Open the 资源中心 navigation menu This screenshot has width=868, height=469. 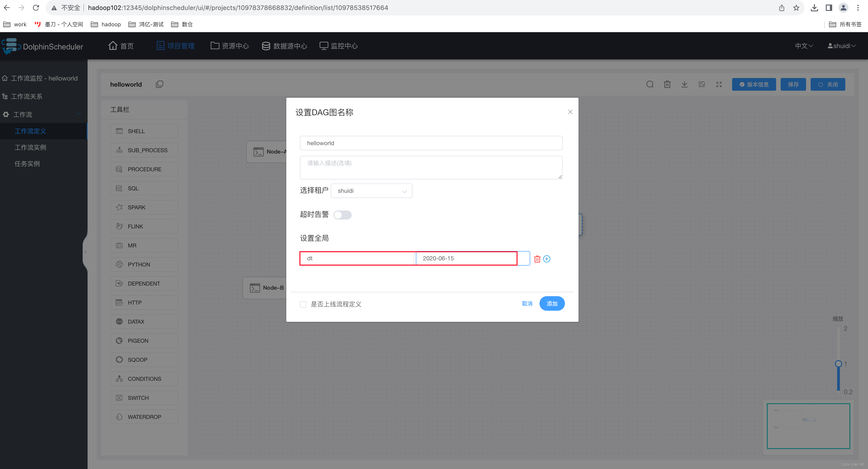[230, 46]
